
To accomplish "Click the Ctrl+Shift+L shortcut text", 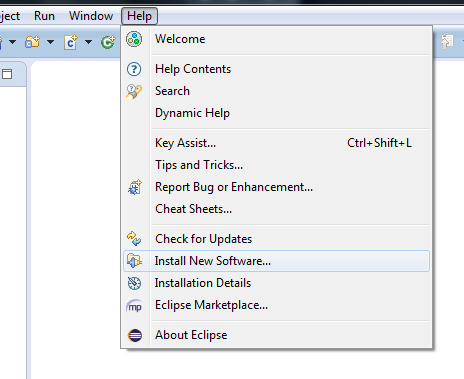I will tap(379, 143).
